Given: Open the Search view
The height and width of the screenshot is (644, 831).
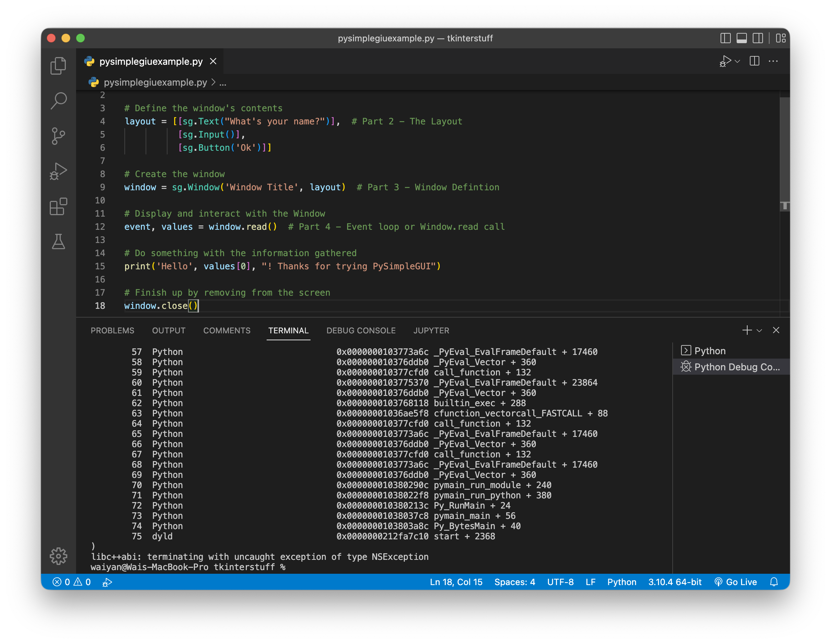Looking at the screenshot, I should tap(58, 101).
